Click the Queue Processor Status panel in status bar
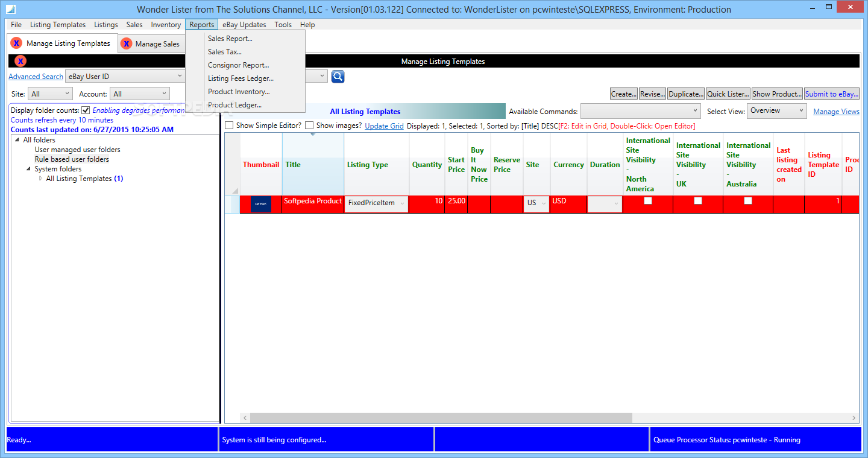Screen dimensions: 868x458 [x=756, y=439]
